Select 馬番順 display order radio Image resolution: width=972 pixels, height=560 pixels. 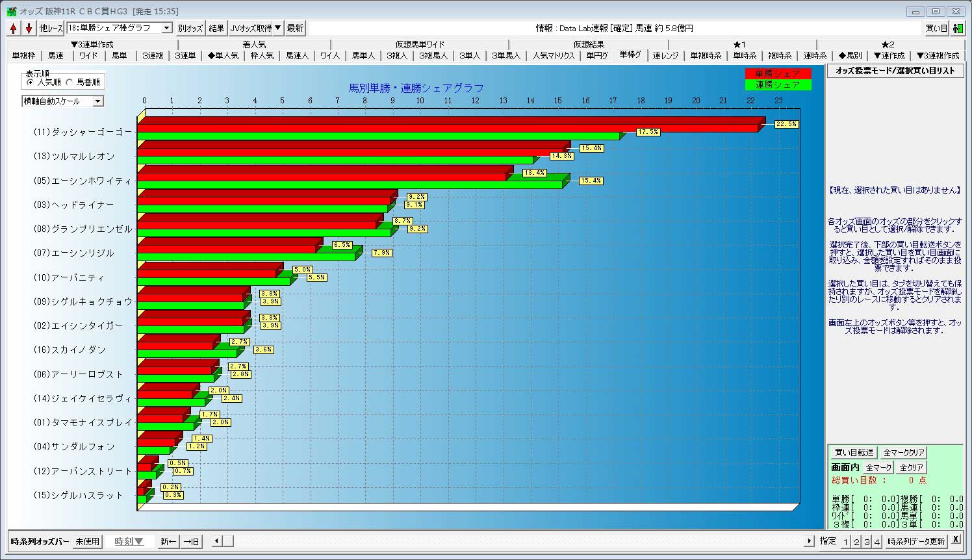point(70,83)
